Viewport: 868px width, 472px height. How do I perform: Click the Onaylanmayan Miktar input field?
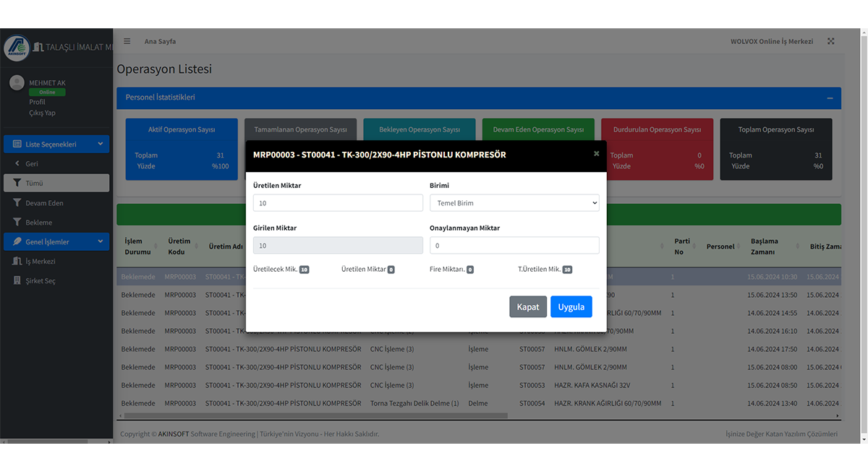click(514, 246)
